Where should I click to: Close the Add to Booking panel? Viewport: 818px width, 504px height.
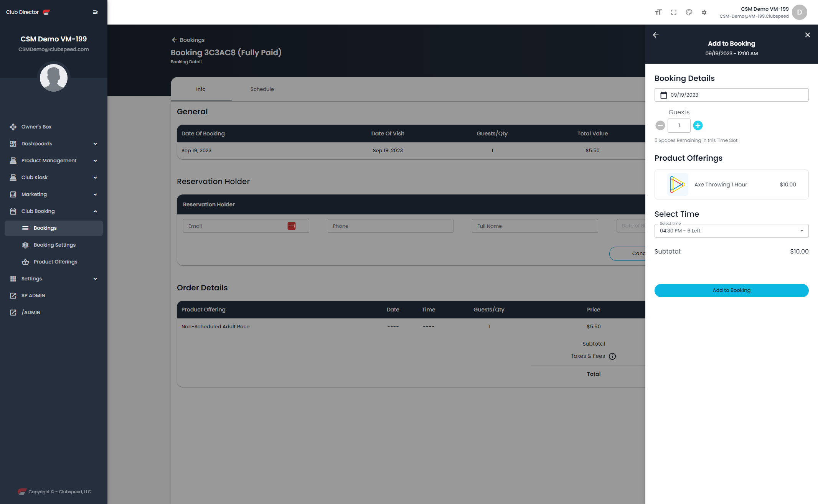808,35
